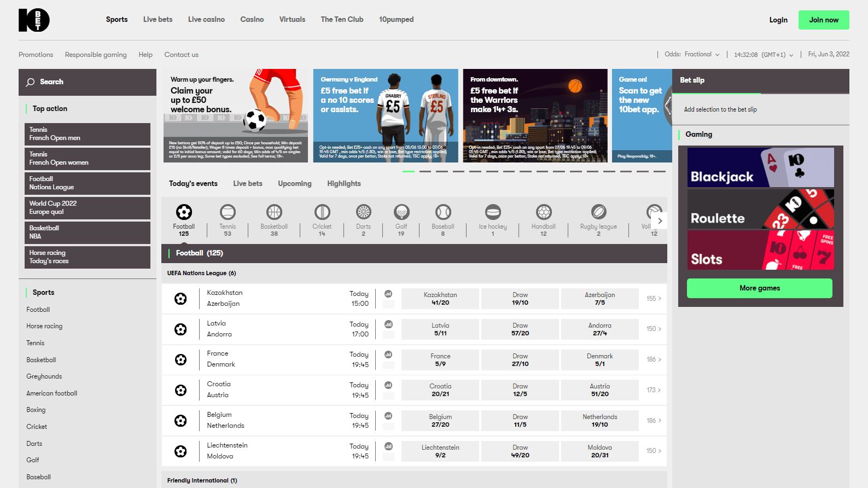868x488 pixels.
Task: Bet on Kazakhstan at 41/20
Action: 440,299
